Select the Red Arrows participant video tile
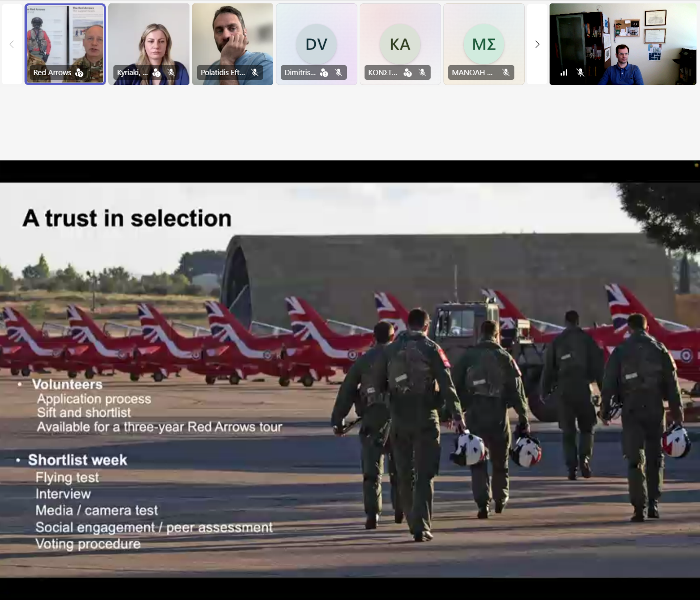This screenshot has height=600, width=700. 65,44
